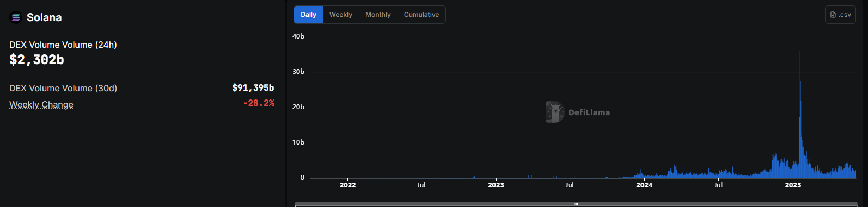Switch to the Weekly view

[x=341, y=15]
